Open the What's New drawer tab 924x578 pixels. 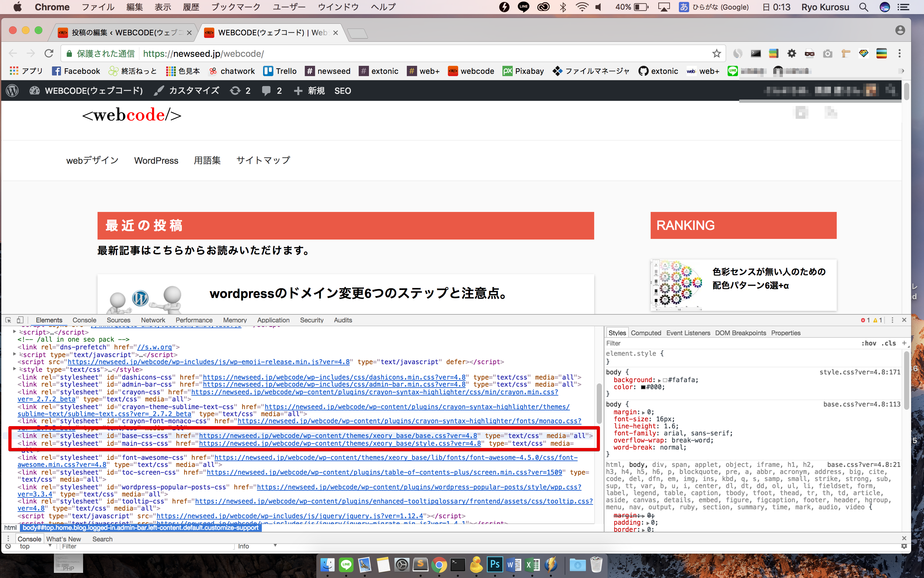[x=64, y=539]
